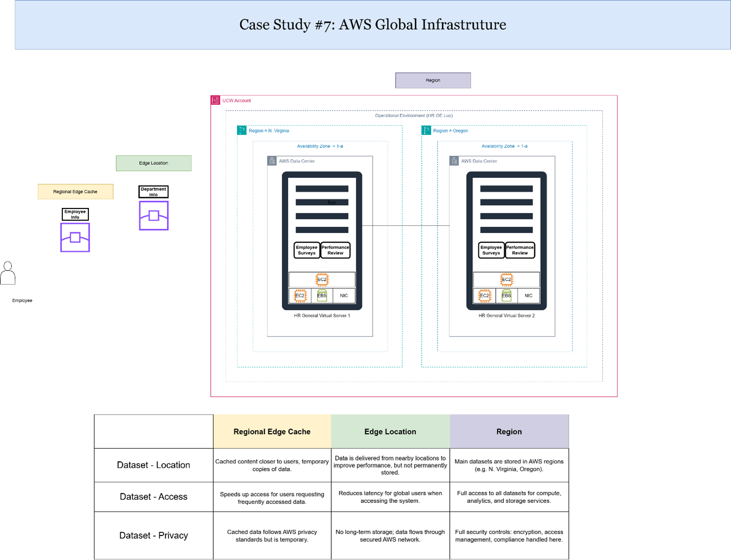Select the N. Virginia region flag icon
This screenshot has width=731, height=560.
tap(242, 130)
